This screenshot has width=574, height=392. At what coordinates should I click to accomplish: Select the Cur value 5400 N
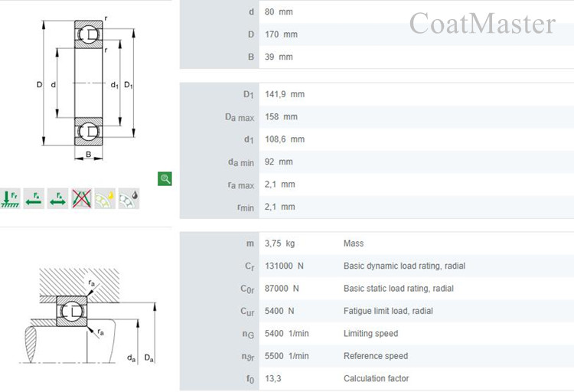(279, 311)
